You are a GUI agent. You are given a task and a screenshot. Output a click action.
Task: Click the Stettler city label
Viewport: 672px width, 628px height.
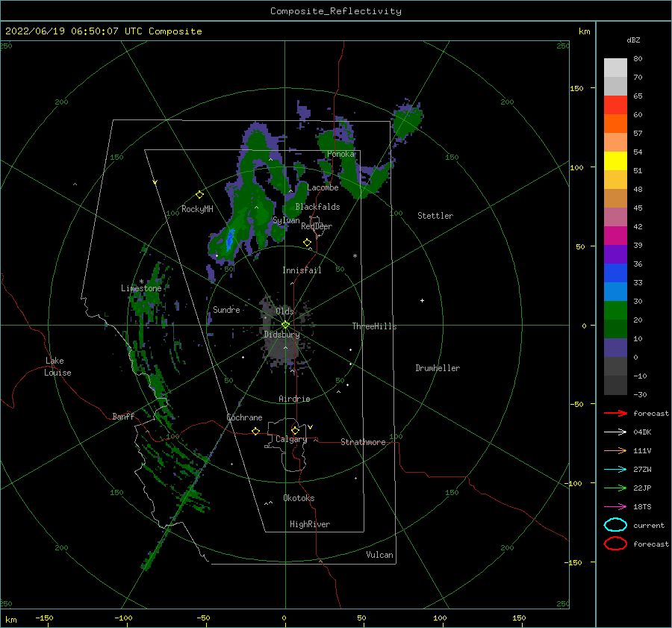click(435, 216)
